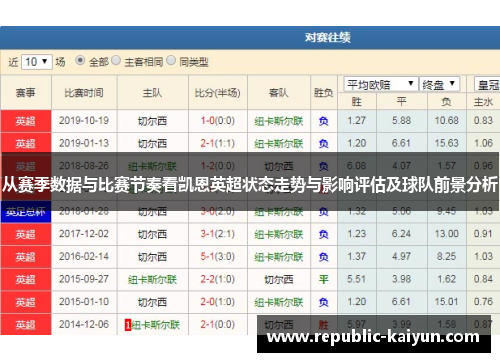Click the 负 result in the 2019-10-19 row
The image size is (500, 362).
323,121
